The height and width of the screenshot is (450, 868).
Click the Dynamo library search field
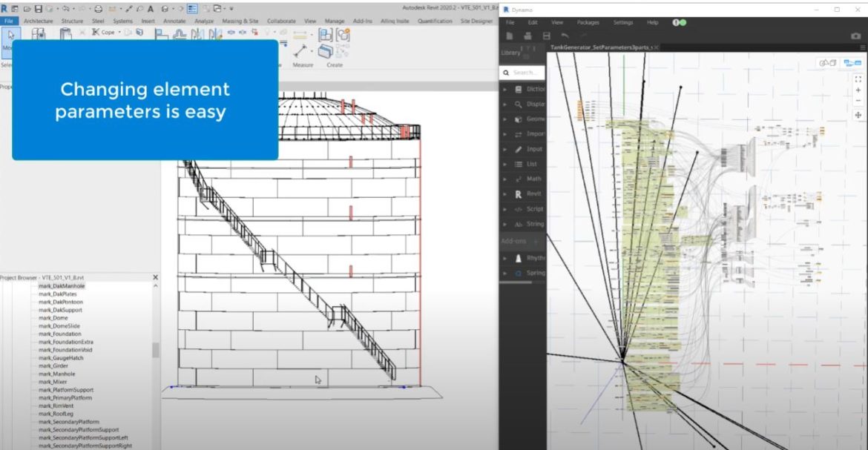coord(525,73)
